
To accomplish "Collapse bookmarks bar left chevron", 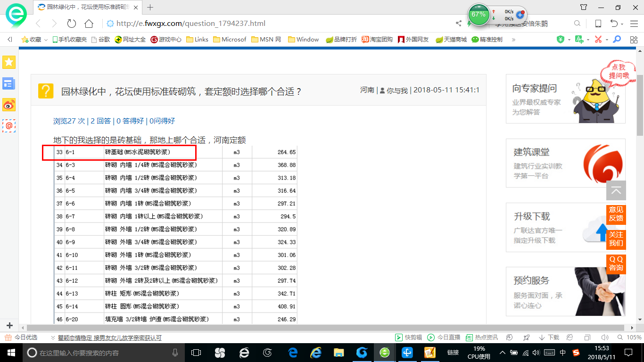I will click(9, 40).
